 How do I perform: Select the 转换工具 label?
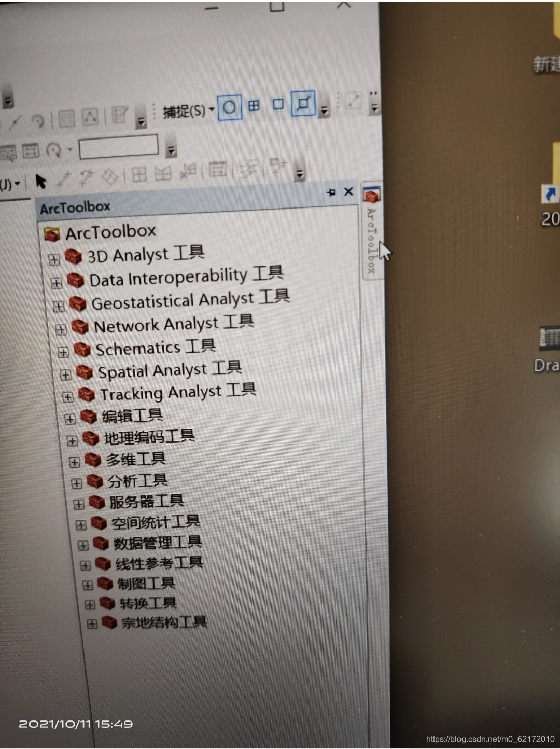coord(148,603)
